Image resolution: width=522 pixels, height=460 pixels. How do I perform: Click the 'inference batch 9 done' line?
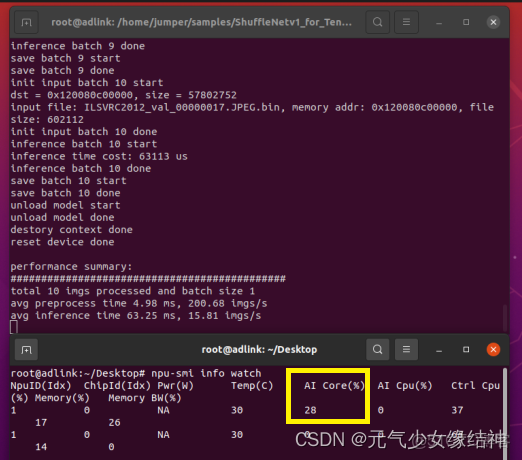[78, 46]
